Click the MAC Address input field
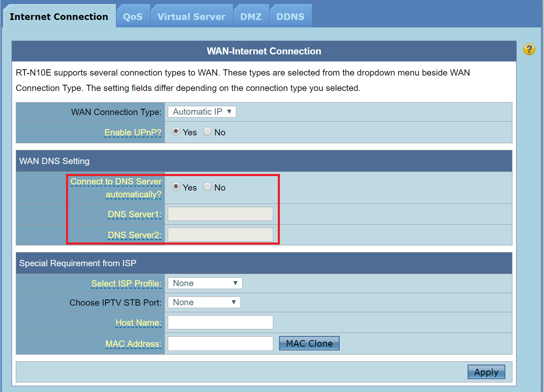 [x=220, y=343]
